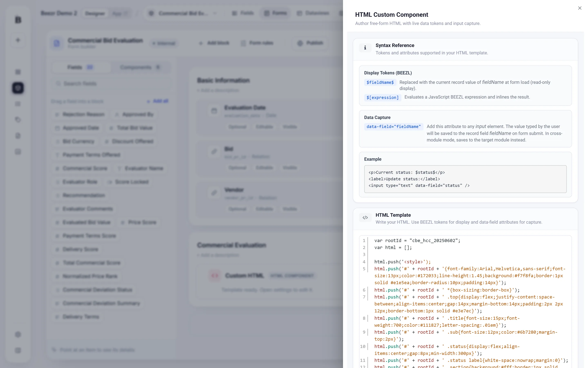Click the $fieldName$ token chip
Image resolution: width=588 pixels, height=368 pixels.
(x=380, y=82)
